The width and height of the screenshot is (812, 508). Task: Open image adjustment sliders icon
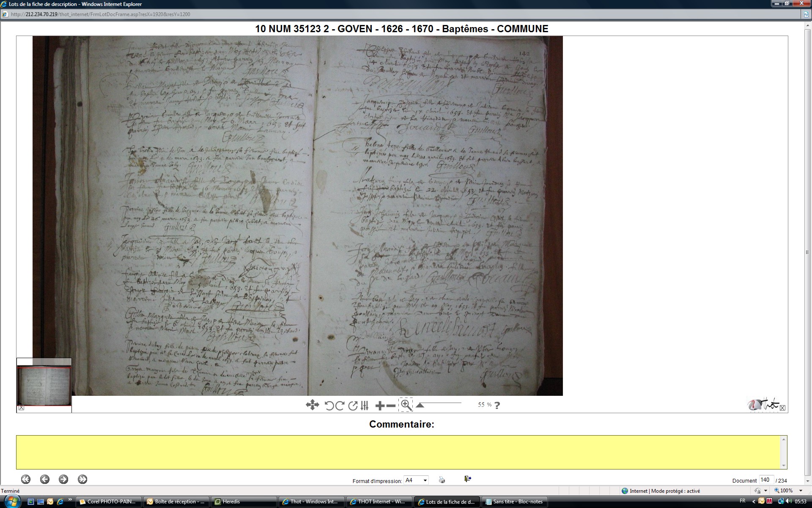[365, 406]
